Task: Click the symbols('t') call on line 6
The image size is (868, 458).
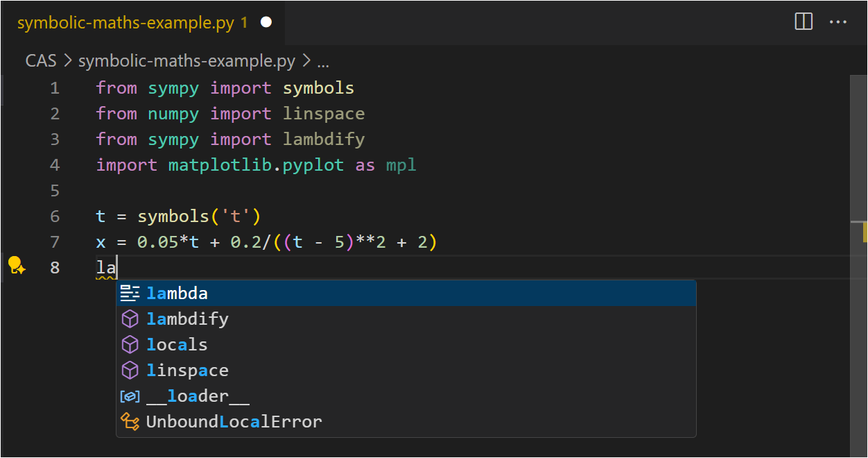Action: 199,217
